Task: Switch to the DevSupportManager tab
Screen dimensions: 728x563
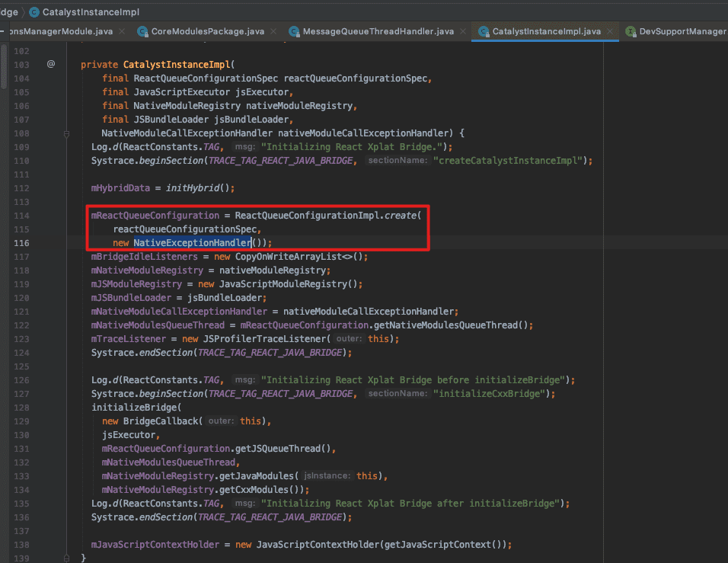Action: [682, 31]
